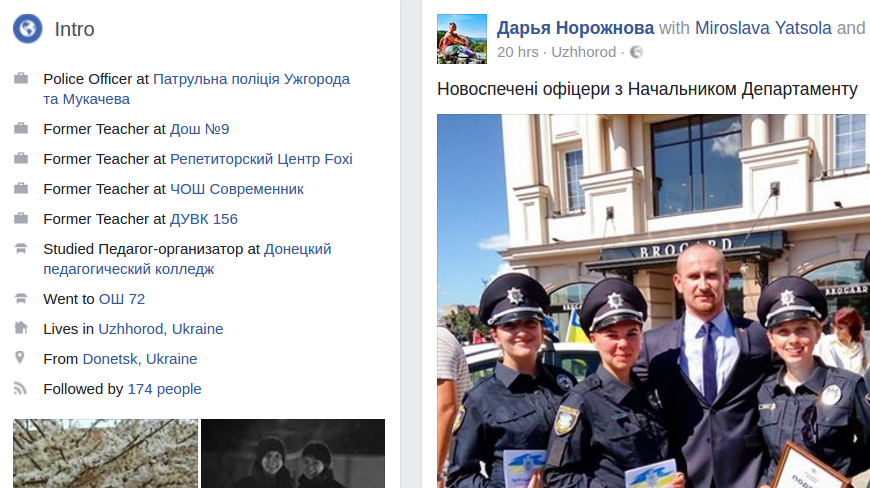870x488 pixels.
Task: Click the home icon beside Lives in
Action: click(x=21, y=328)
